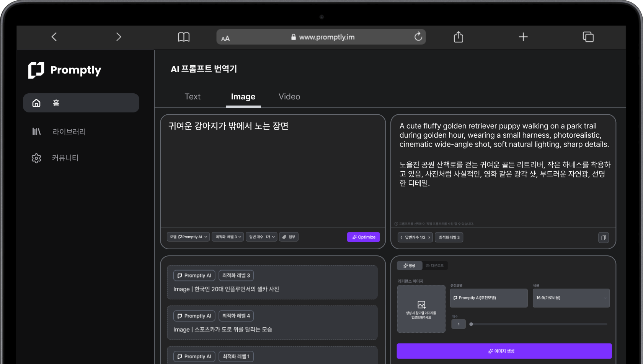Click the 최적화 레벨 3 badge in the output panel
643x364 pixels.
tap(449, 237)
